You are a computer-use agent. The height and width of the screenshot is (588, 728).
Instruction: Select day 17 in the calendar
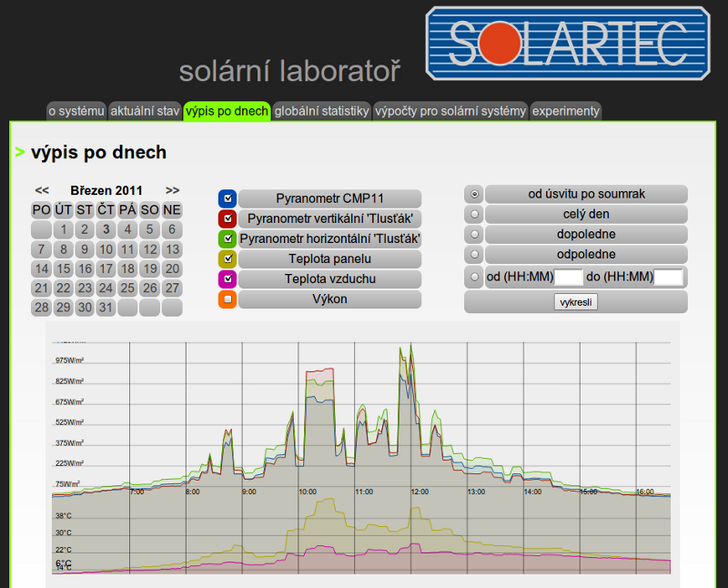106,269
